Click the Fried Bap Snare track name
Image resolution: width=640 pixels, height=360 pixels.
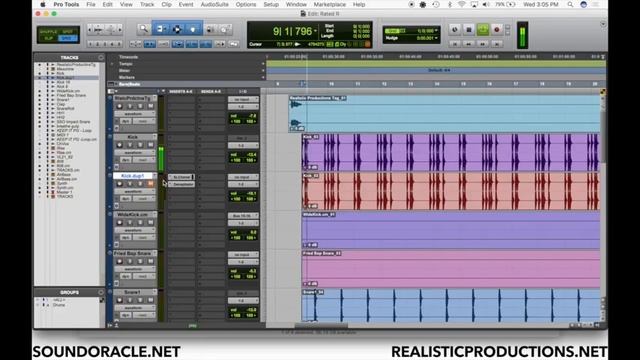coord(133,253)
